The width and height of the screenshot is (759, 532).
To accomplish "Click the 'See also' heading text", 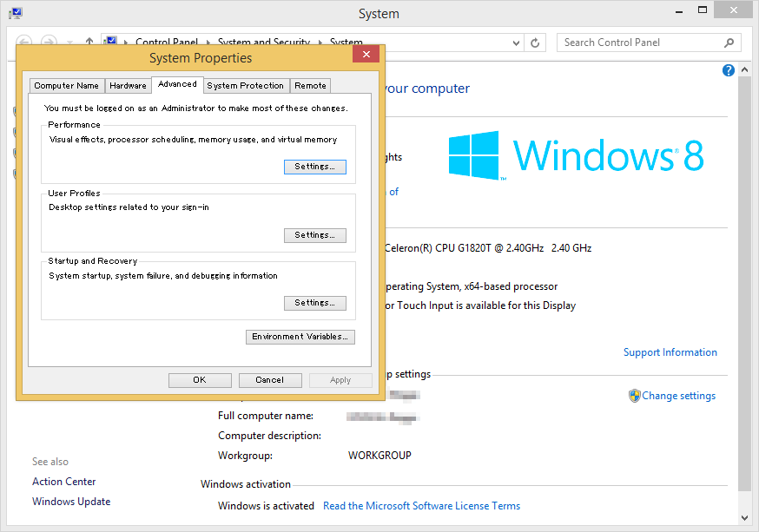I will click(50, 462).
